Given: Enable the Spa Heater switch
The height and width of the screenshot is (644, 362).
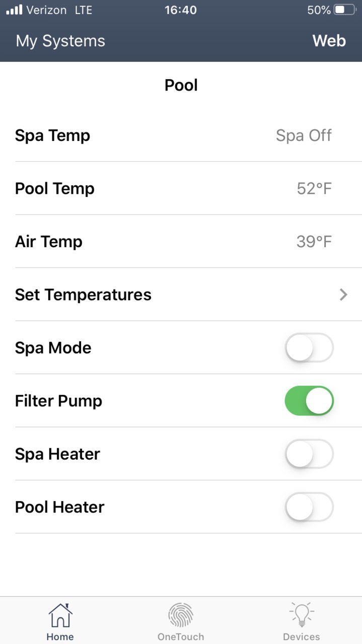Looking at the screenshot, I should point(309,454).
